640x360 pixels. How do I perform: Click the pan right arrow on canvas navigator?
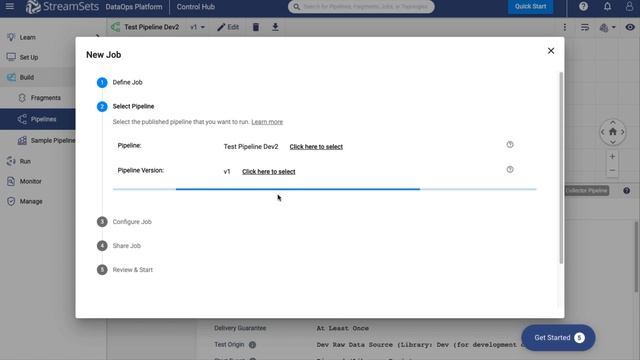[x=622, y=132]
